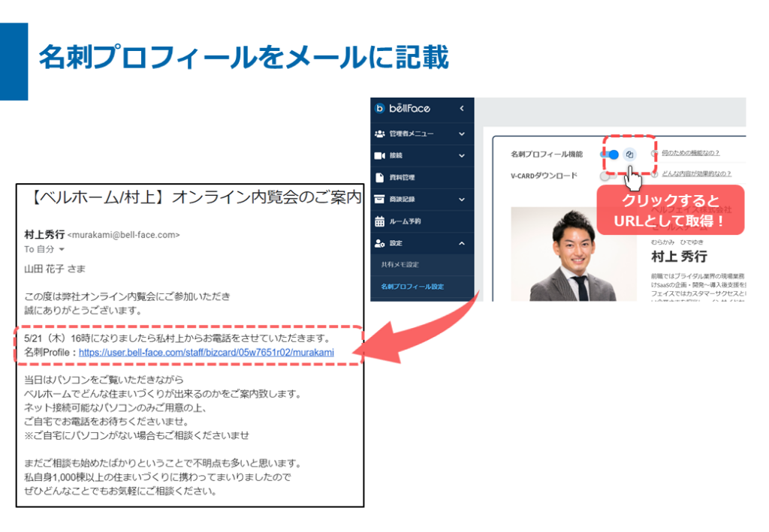
Task: Expand the 接続 menu arrow
Action: click(x=462, y=155)
